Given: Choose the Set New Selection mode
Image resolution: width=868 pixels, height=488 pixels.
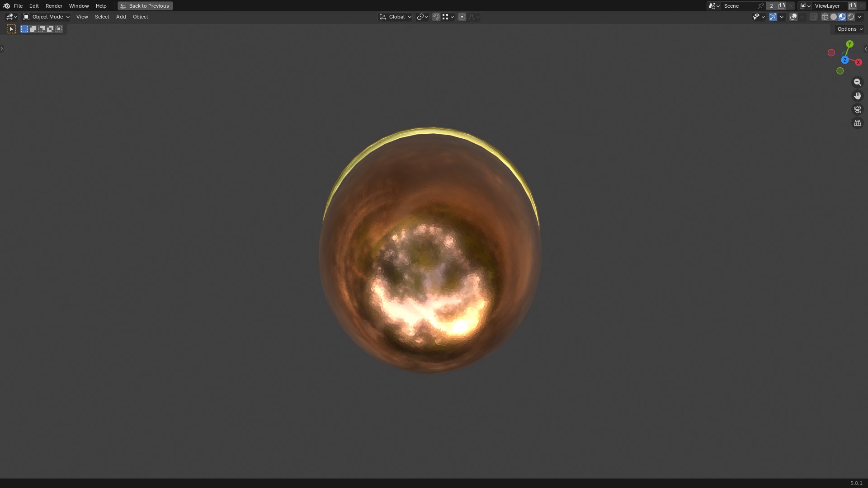Looking at the screenshot, I should pos(24,29).
